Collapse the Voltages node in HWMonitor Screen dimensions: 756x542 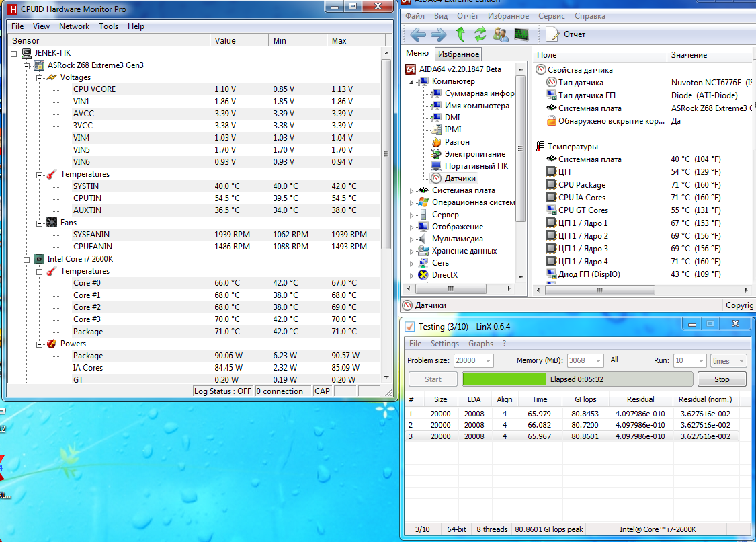pos(39,77)
